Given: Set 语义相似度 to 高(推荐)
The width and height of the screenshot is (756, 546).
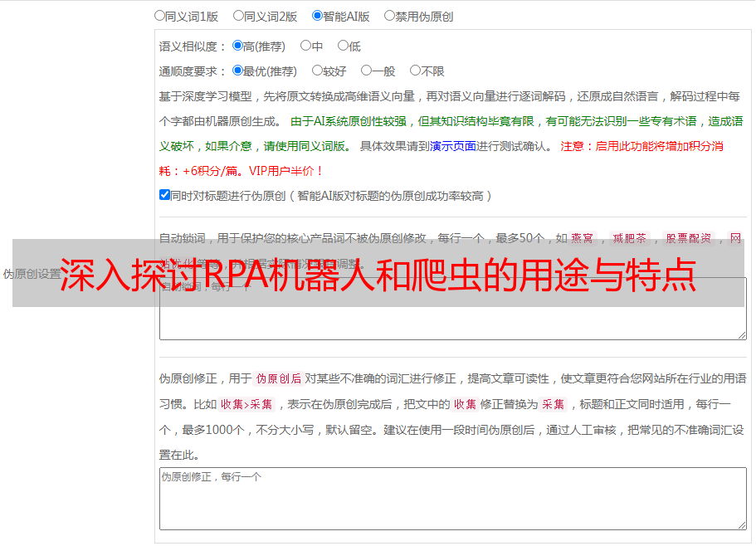Looking at the screenshot, I should click(x=238, y=46).
